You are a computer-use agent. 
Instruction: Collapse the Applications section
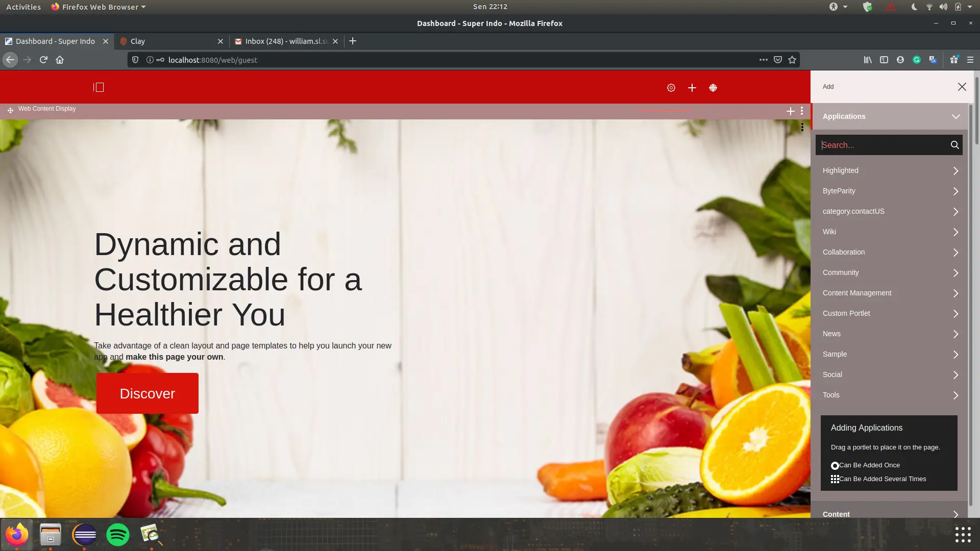(955, 116)
